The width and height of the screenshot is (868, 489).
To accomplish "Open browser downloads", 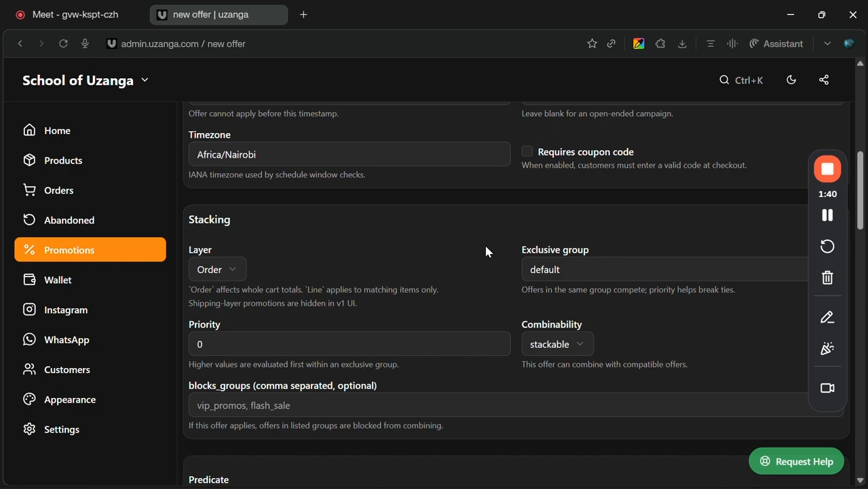I will [x=682, y=43].
